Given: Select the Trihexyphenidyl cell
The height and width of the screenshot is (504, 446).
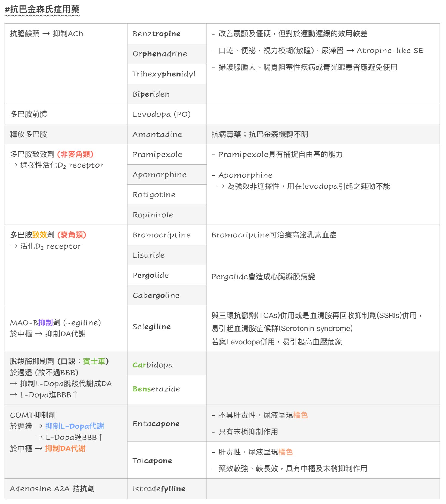Looking at the screenshot, I should click(x=164, y=74).
